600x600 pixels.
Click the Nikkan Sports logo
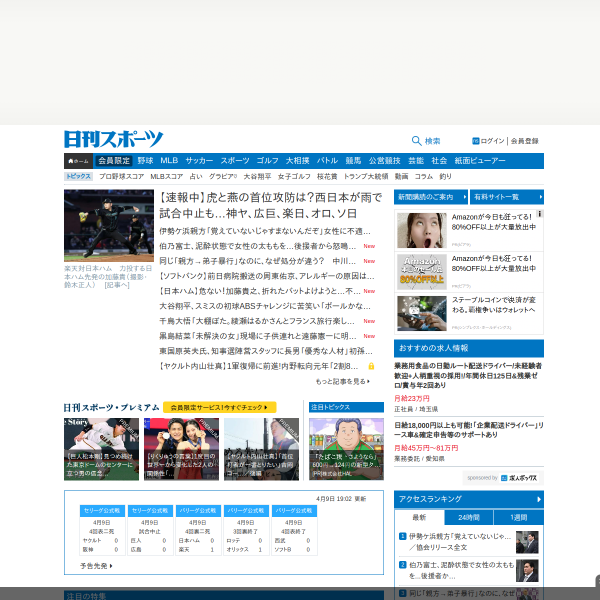[114, 139]
